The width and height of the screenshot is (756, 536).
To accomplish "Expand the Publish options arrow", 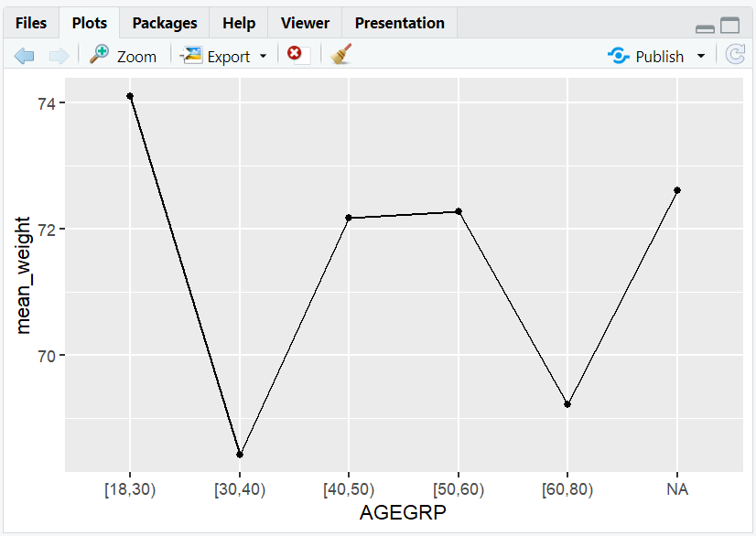I will 701,56.
